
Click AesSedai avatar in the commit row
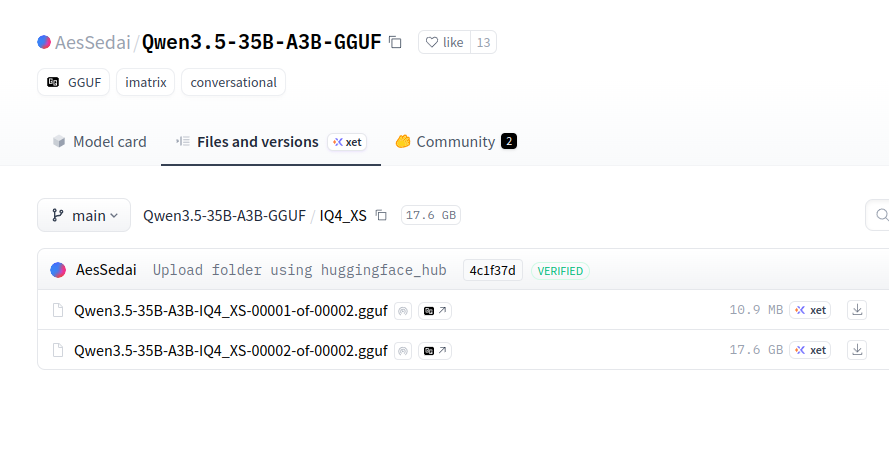(58, 270)
